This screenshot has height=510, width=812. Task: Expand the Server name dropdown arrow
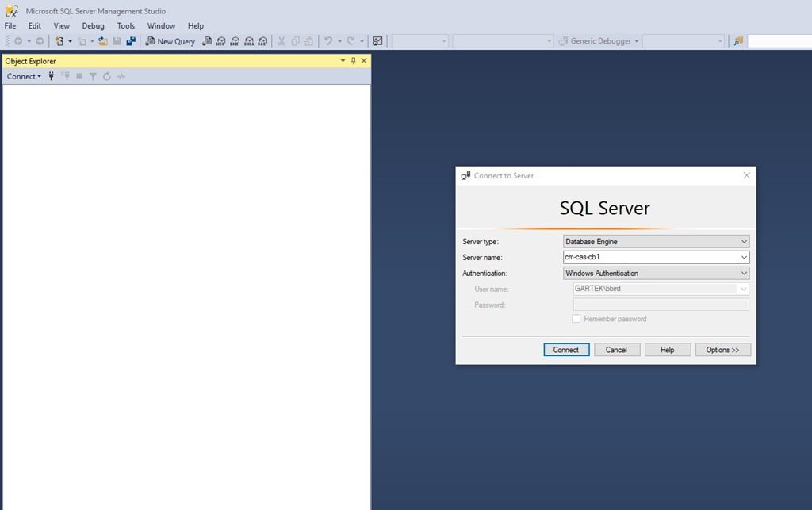(744, 257)
